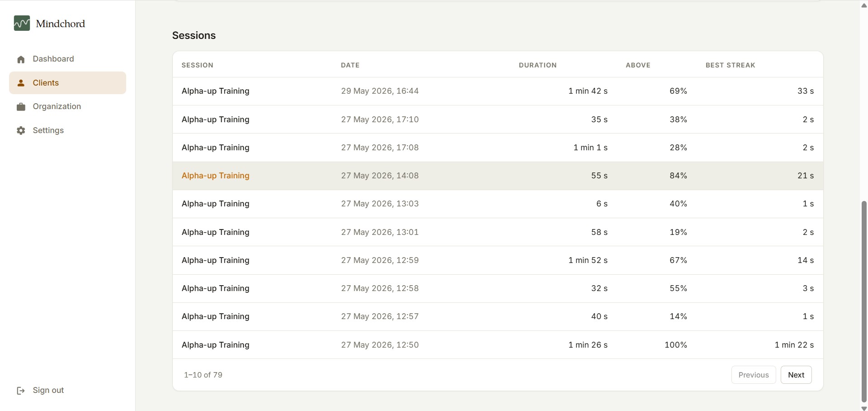Image resolution: width=868 pixels, height=411 pixels.
Task: Click the duration 1 min 1 s
Action: 590,148
